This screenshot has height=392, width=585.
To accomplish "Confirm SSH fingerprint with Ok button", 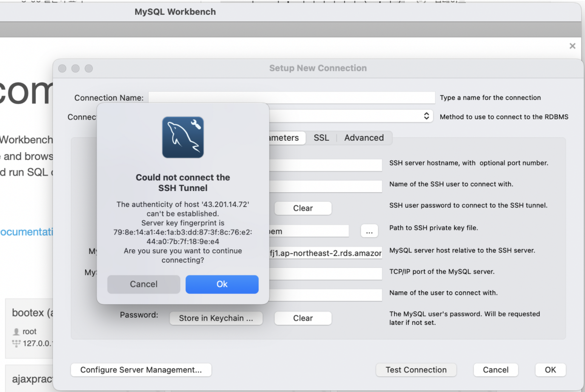I will pyautogui.click(x=222, y=284).
